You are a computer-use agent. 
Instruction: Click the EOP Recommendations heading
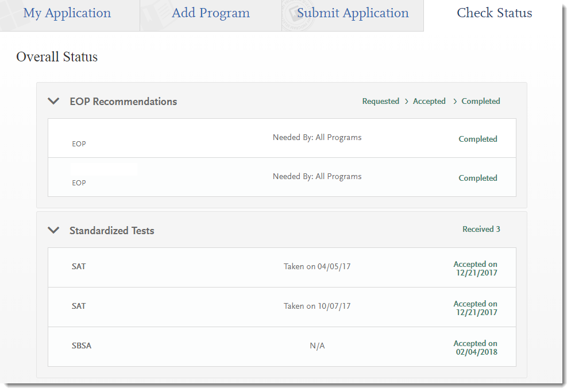point(124,102)
